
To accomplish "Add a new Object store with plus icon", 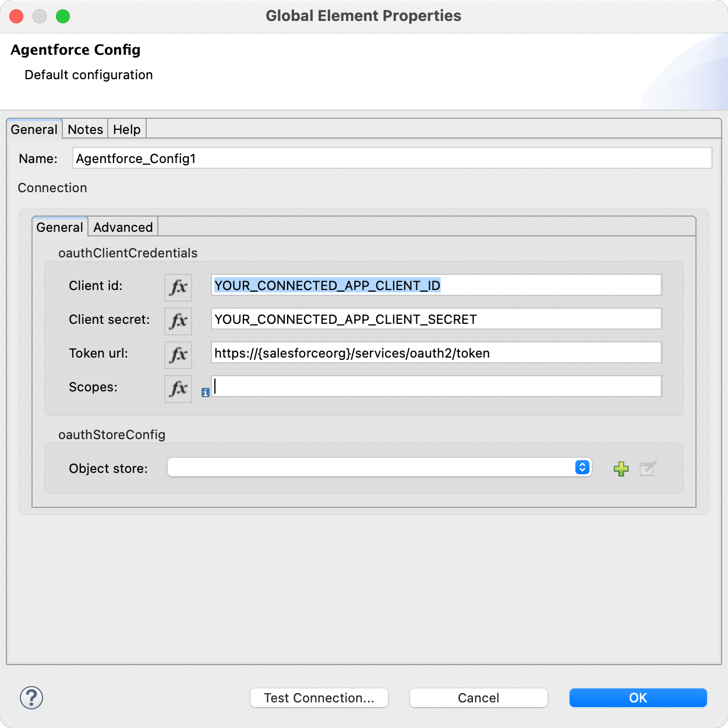I will [621, 468].
